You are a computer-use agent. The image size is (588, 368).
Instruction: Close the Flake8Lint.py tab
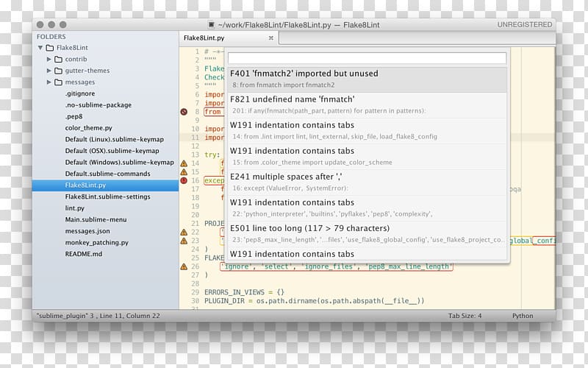[x=270, y=38]
